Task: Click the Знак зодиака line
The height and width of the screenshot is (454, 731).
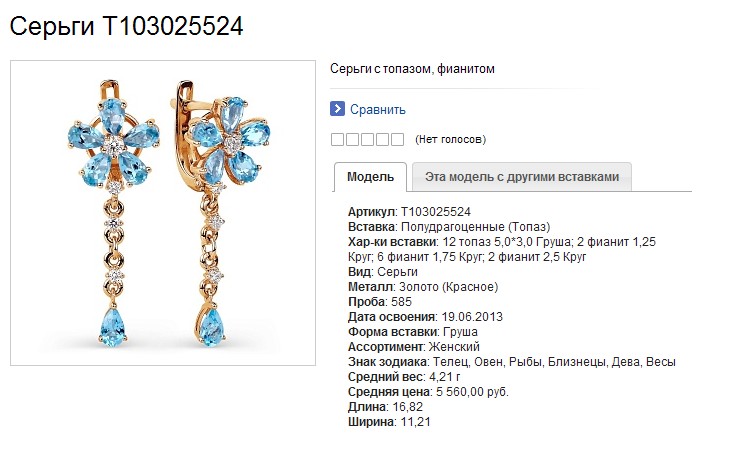Action: pyautogui.click(x=511, y=362)
